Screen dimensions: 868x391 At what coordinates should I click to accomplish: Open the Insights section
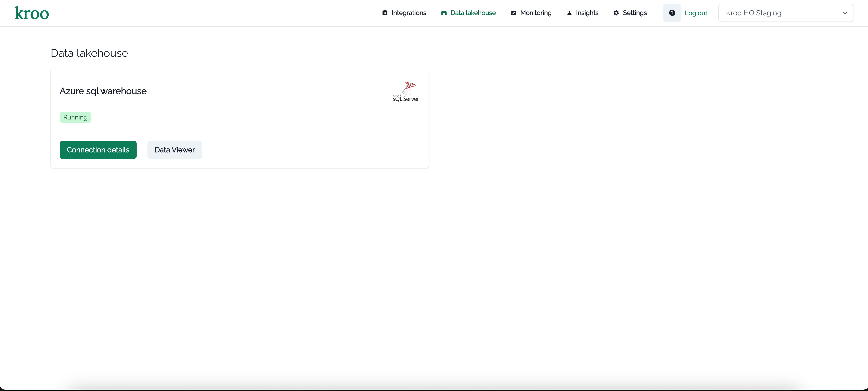click(x=587, y=13)
